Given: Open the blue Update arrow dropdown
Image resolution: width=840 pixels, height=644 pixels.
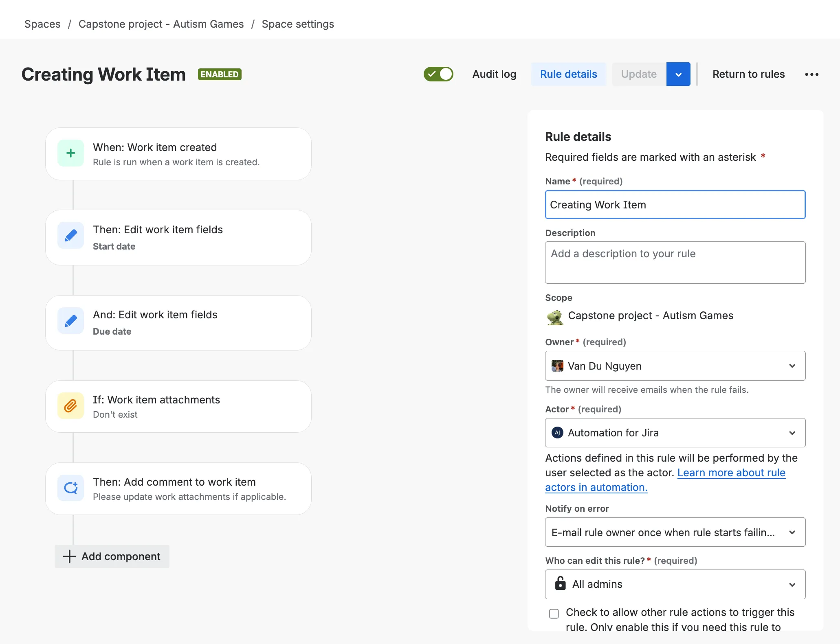Looking at the screenshot, I should (x=678, y=74).
